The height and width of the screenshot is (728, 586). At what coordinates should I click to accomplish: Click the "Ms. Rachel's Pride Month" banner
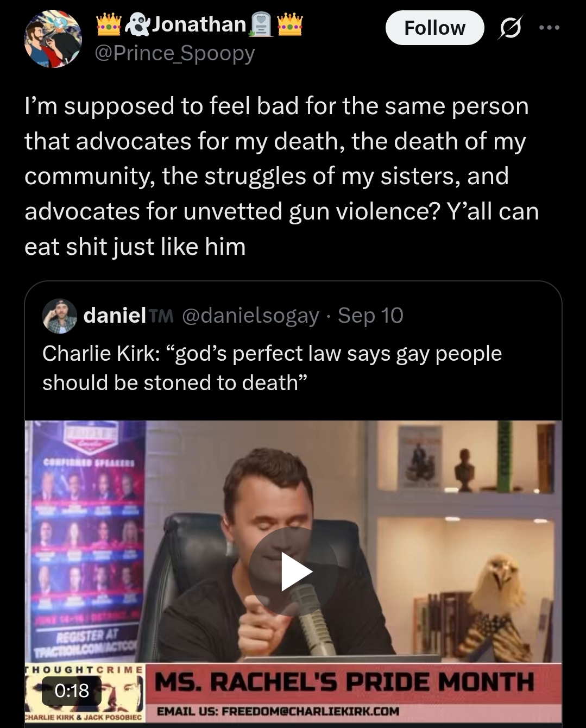pos(344,682)
